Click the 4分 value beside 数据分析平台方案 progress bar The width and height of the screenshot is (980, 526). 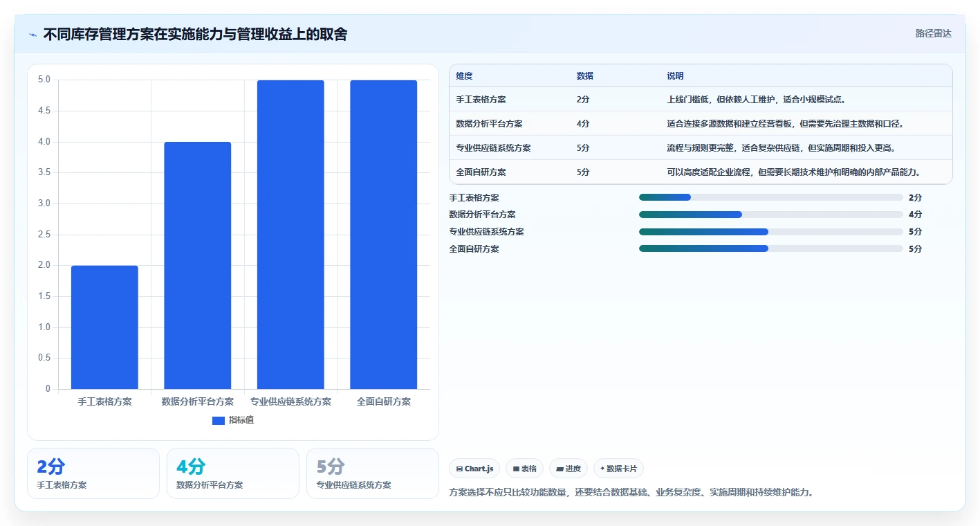pos(916,215)
